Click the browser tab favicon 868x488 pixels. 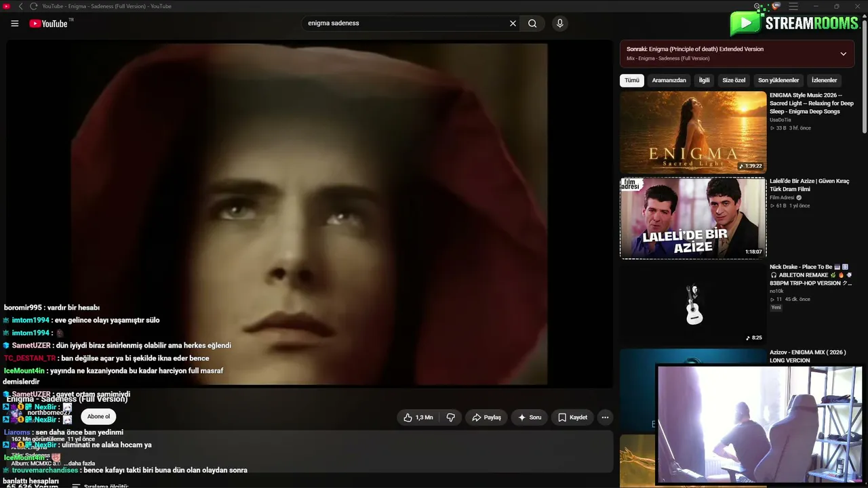point(7,6)
